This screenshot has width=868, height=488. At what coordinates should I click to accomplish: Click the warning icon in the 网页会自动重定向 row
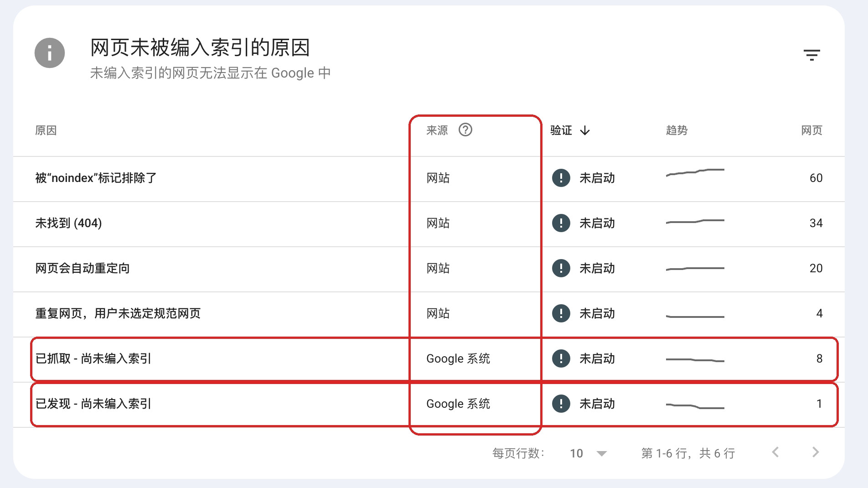[561, 268]
